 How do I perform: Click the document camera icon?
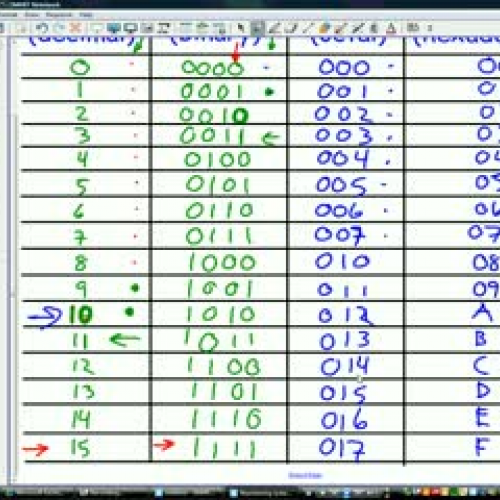[x=164, y=28]
